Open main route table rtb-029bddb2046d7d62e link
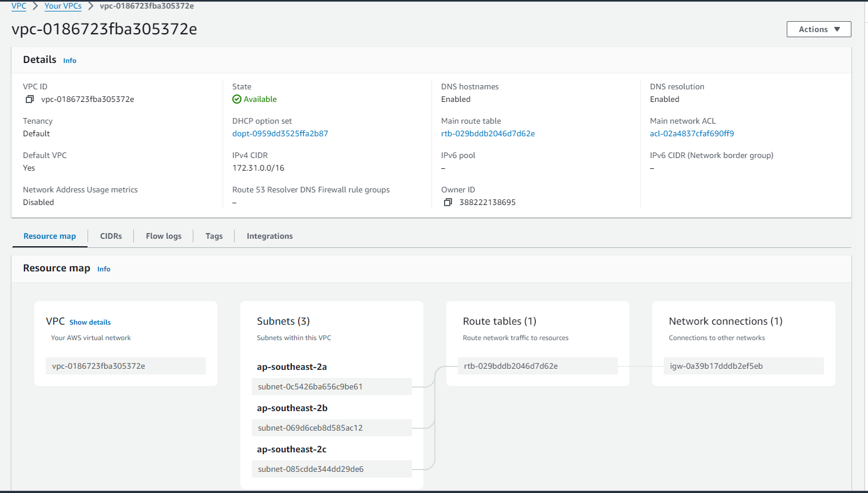The width and height of the screenshot is (868, 493). (x=487, y=134)
